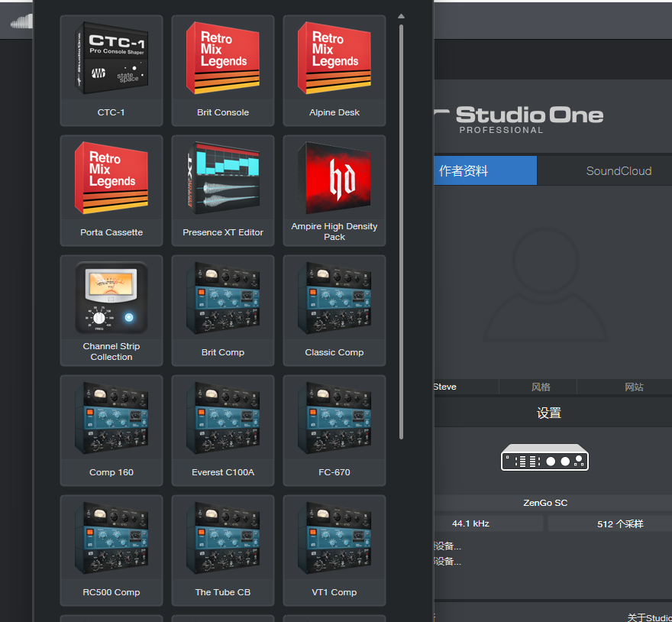Click the scroll-up arrow of the plug-in list

(401, 16)
